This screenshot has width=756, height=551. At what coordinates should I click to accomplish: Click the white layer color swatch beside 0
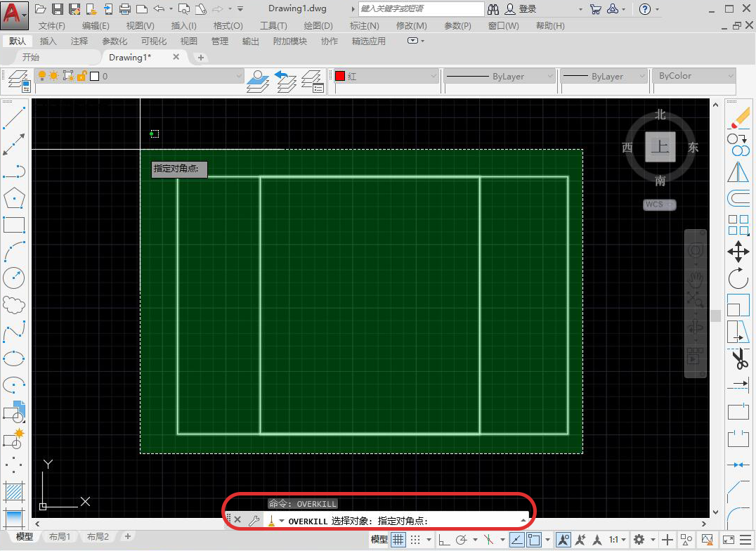(94, 76)
